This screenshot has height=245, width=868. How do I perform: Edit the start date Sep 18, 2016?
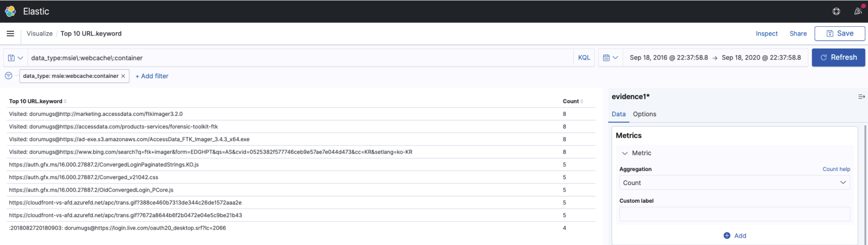(x=668, y=58)
